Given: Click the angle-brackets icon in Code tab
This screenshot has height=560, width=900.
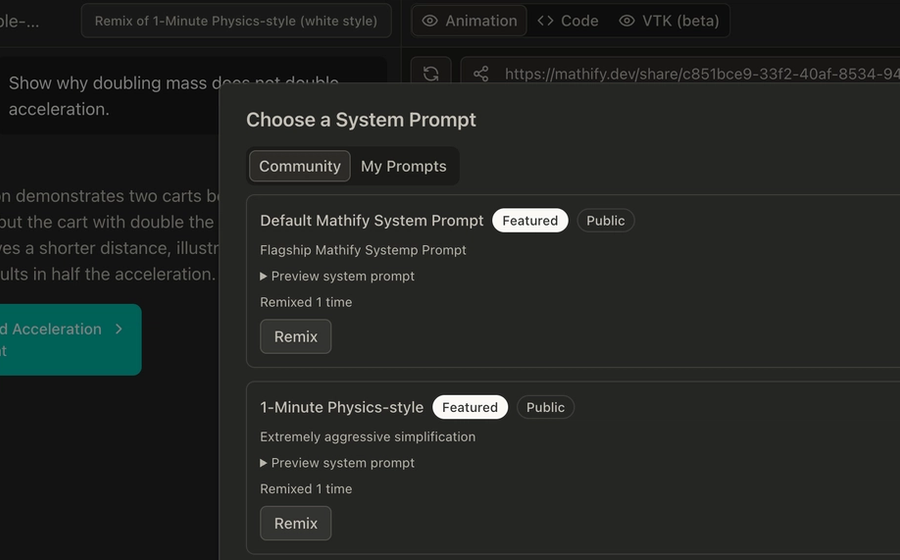Looking at the screenshot, I should 545,21.
